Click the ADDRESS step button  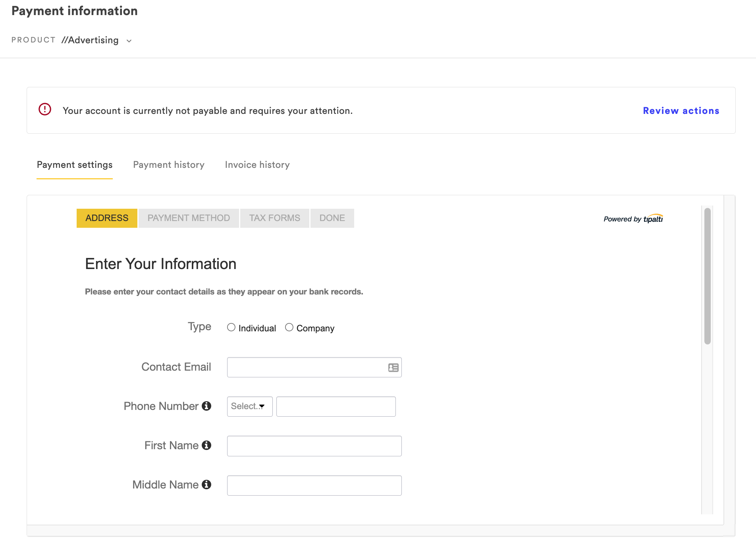(107, 218)
